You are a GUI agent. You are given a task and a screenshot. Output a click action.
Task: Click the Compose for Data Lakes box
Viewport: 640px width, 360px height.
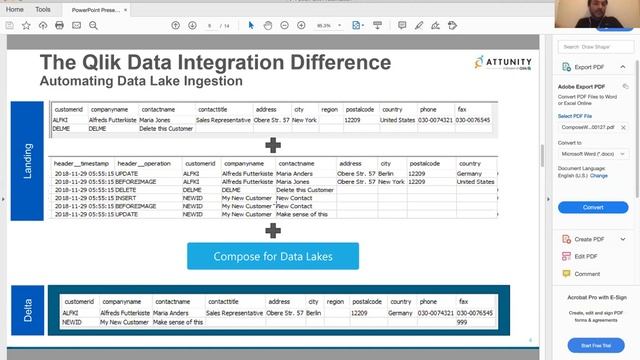click(x=273, y=256)
